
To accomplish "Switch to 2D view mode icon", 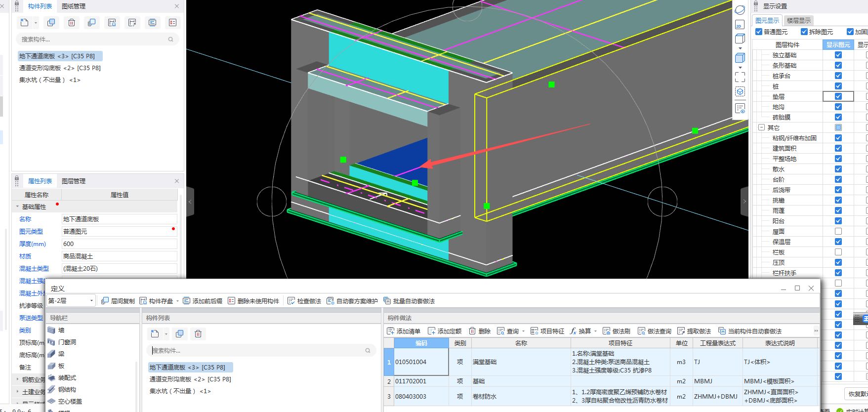I will coord(740,25).
